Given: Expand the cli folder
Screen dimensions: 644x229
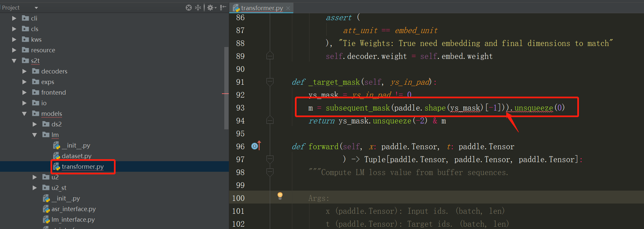Looking at the screenshot, I should 14,18.
